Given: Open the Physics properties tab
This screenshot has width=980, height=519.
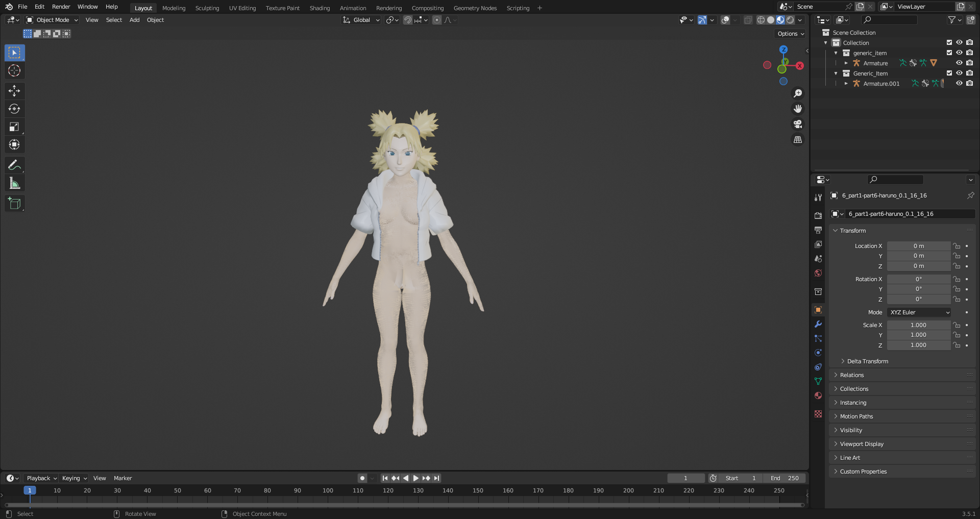Looking at the screenshot, I should [818, 353].
